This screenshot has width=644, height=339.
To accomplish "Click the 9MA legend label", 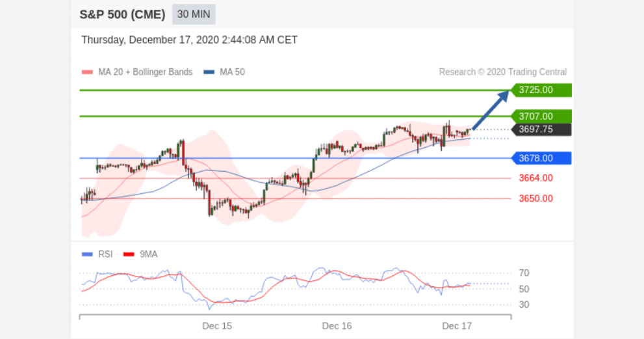I will pyautogui.click(x=149, y=254).
